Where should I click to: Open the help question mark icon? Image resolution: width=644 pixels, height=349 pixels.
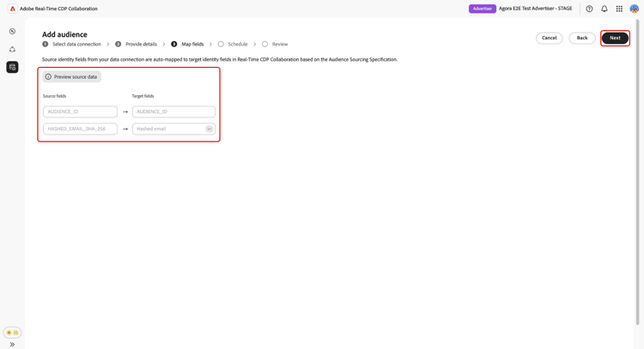point(589,9)
